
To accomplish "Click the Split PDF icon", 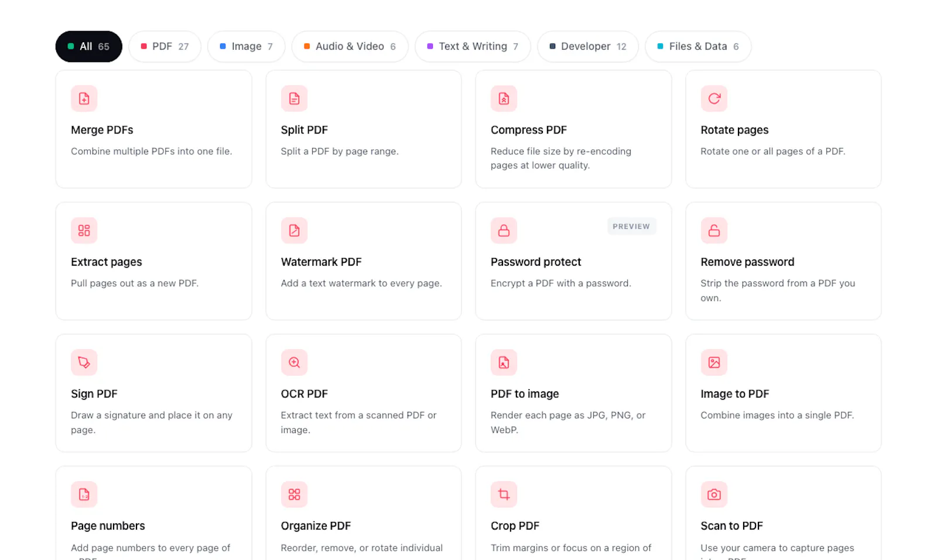I will 294,98.
